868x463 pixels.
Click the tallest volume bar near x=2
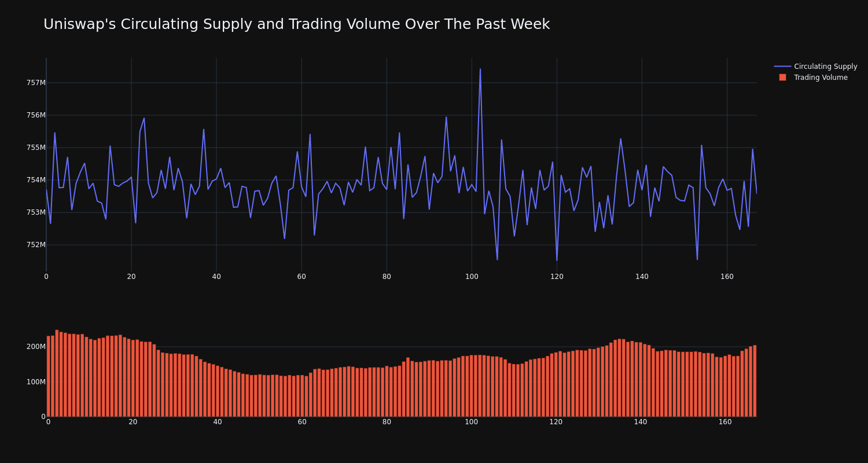(57, 373)
